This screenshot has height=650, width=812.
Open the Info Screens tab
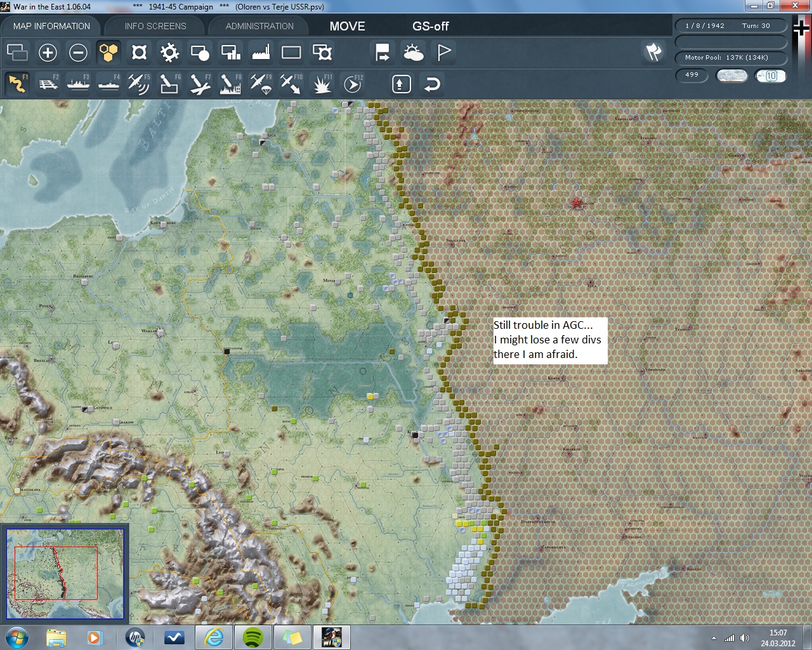(155, 26)
